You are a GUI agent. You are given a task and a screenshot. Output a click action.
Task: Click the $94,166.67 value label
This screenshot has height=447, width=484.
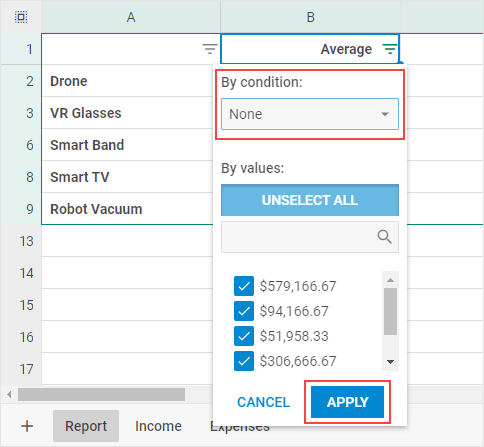[x=294, y=311]
